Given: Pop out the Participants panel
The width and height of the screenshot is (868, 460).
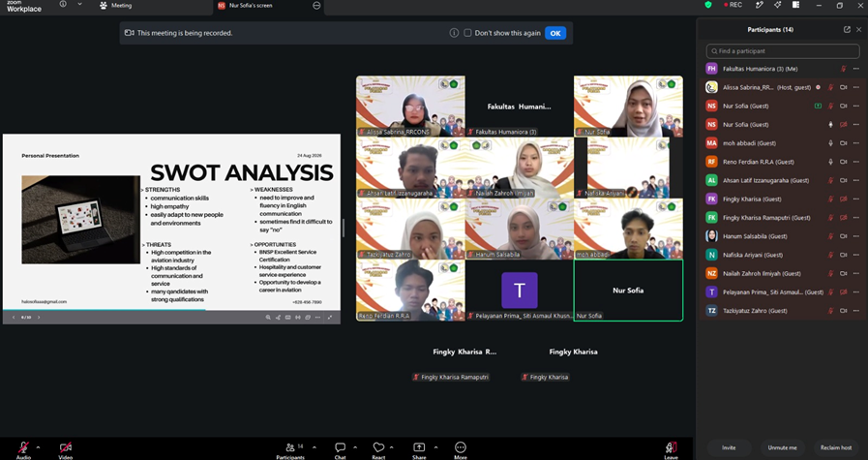Looking at the screenshot, I should (x=847, y=30).
